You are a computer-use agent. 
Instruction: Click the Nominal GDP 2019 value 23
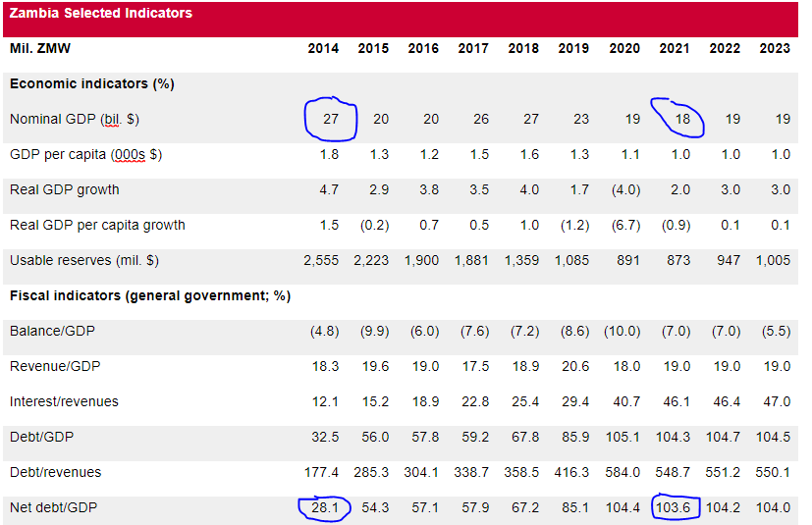(x=581, y=119)
